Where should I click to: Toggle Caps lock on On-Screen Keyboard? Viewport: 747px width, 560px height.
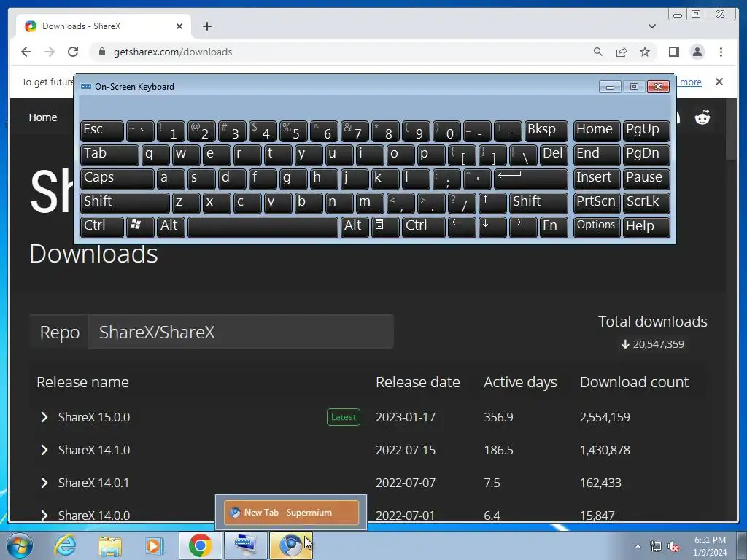tap(117, 179)
